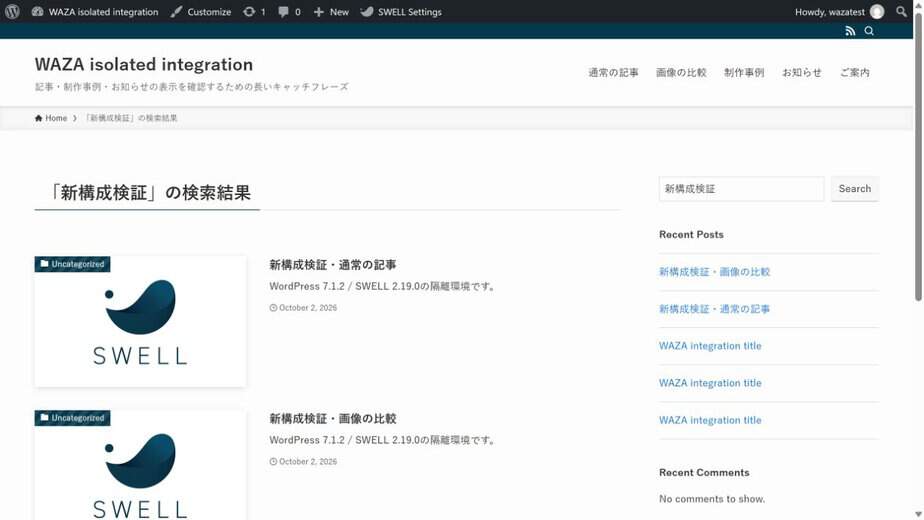924x520 pixels.
Task: Open SWELL Settings in admin bar
Action: [x=401, y=12]
